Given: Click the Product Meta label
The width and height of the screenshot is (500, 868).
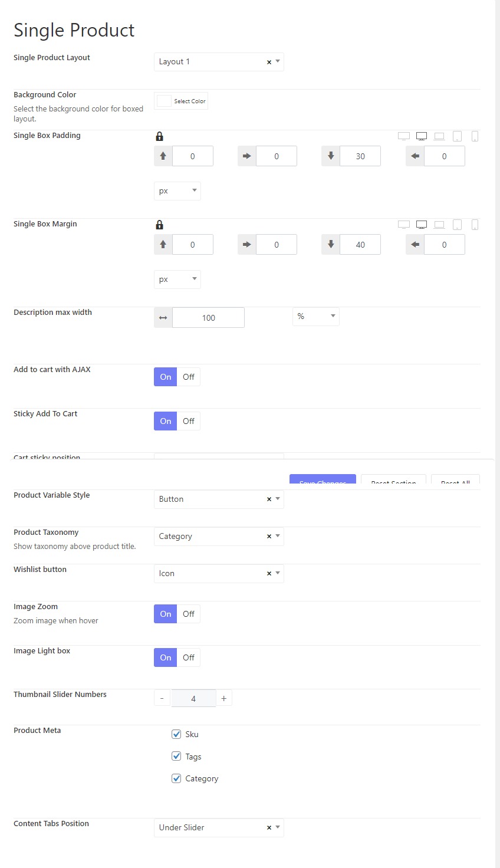Looking at the screenshot, I should [37, 731].
